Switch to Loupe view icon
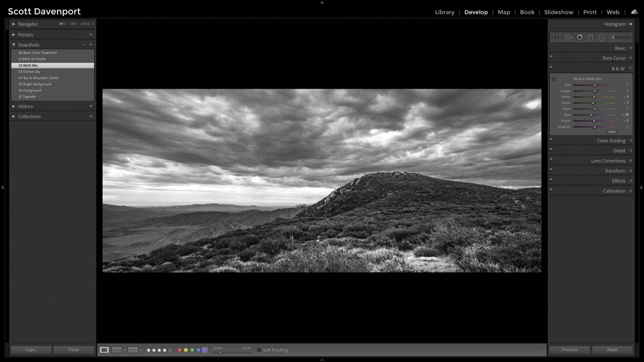The height and width of the screenshot is (362, 644). 104,350
